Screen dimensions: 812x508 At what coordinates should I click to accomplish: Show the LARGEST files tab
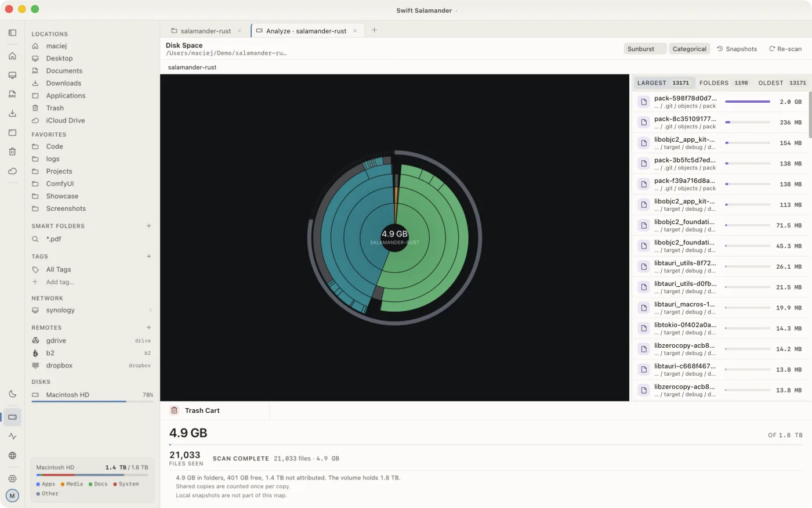(x=664, y=83)
